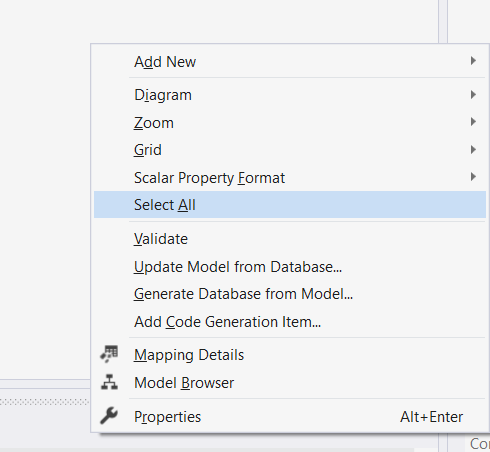Expand Scalar Property Format submenu arrow
Image resolution: width=490 pixels, height=452 pixels.
pyautogui.click(x=473, y=177)
